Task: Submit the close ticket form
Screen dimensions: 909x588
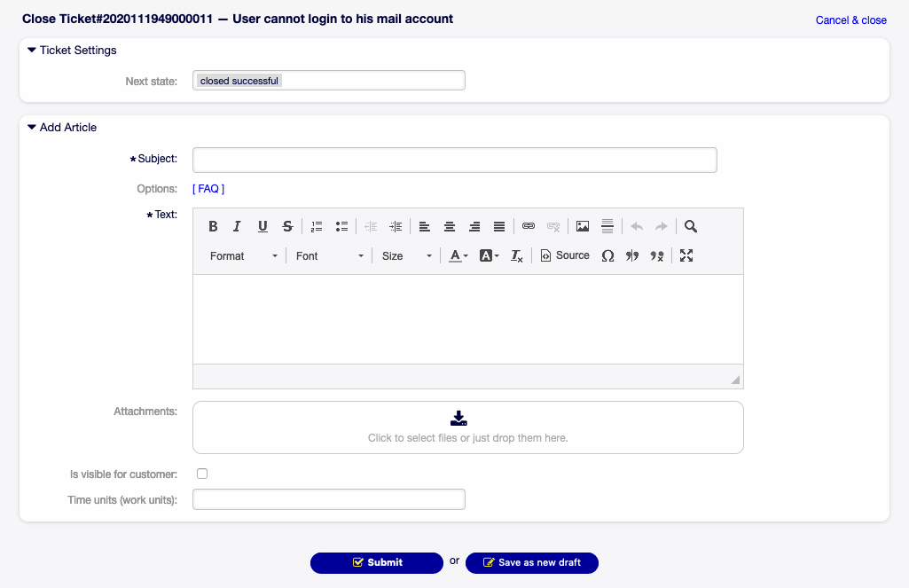Action: tap(376, 562)
